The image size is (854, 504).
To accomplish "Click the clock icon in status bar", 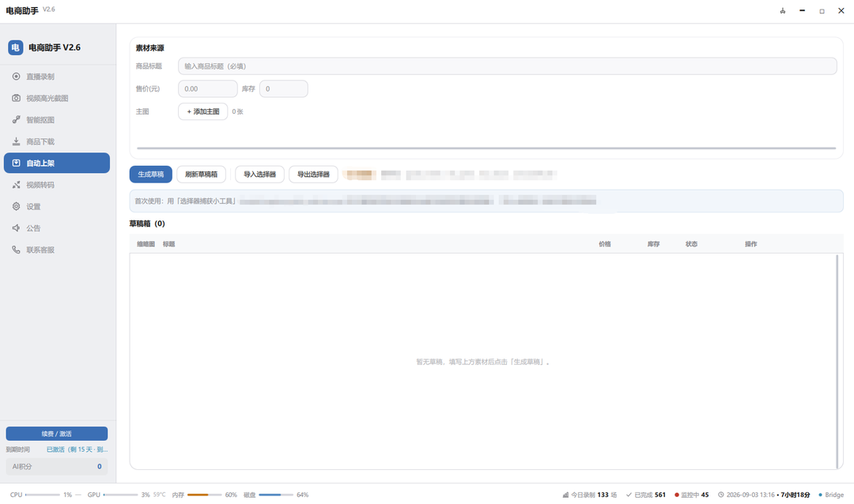I will (x=721, y=495).
